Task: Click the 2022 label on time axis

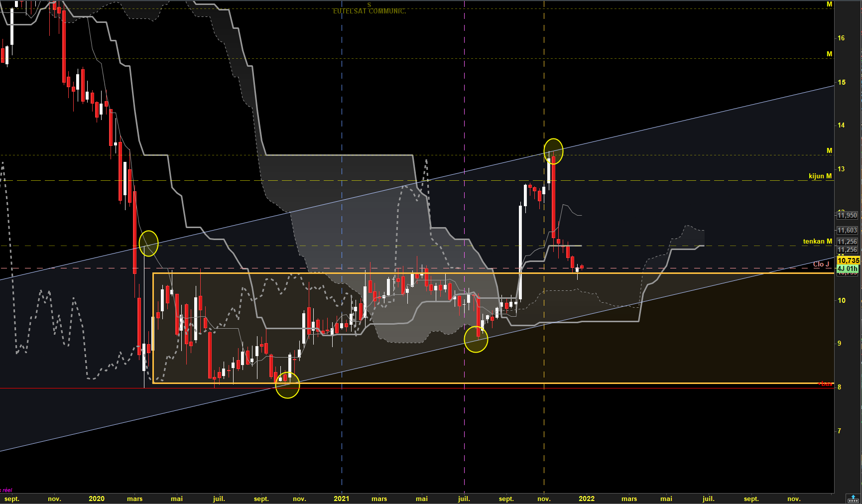Action: click(587, 499)
